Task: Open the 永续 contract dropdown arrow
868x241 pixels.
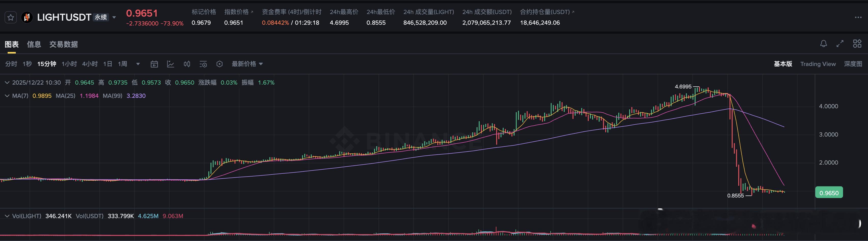Action: (114, 17)
